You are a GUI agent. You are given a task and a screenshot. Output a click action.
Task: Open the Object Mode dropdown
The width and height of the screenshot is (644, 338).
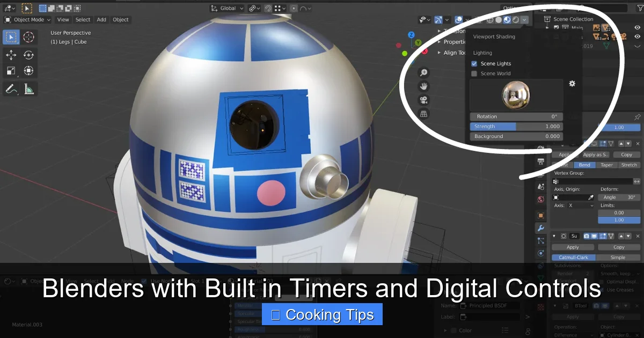[27, 19]
